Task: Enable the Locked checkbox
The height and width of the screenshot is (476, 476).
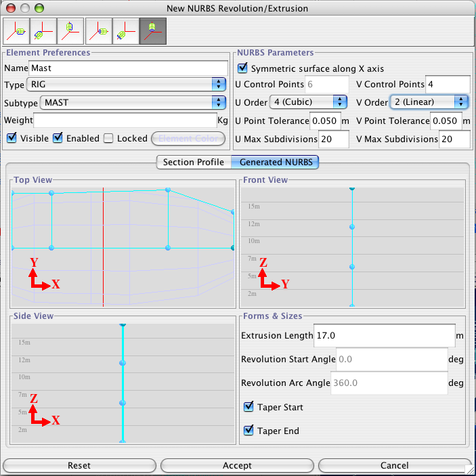Action: 108,138
